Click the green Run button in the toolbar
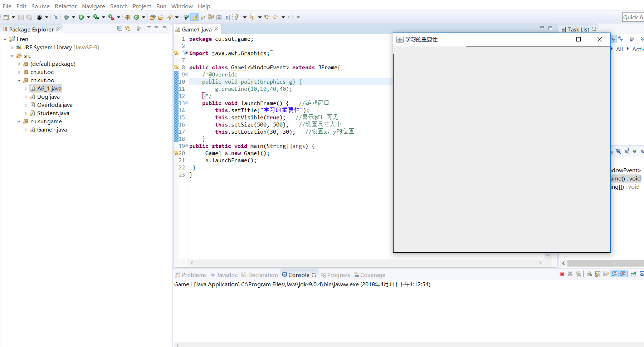Viewport: 644px width, 347px height. (81, 17)
